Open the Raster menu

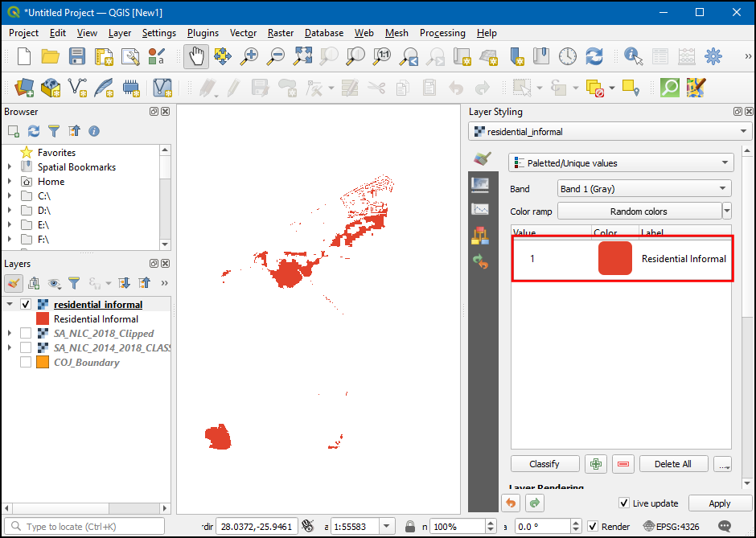pos(281,33)
